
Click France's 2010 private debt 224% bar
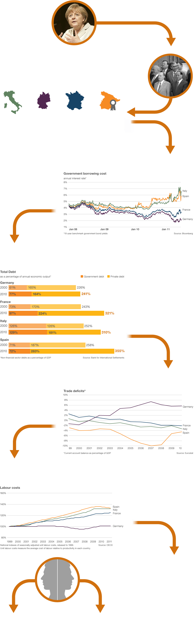(71, 313)
